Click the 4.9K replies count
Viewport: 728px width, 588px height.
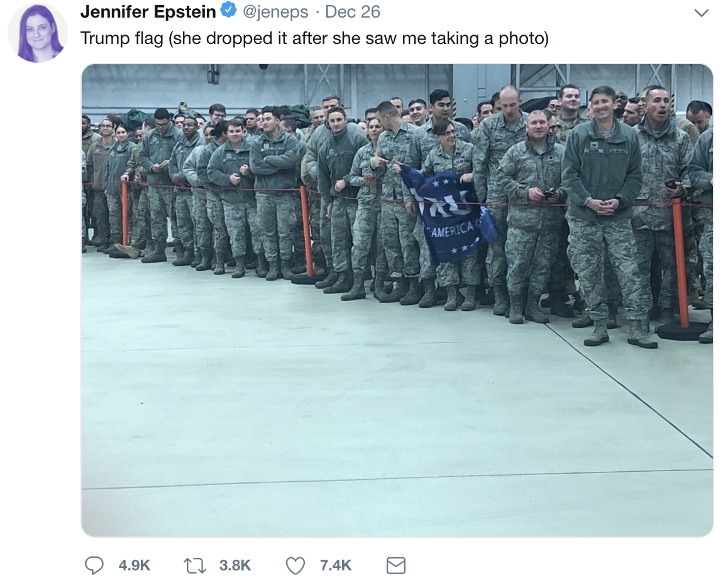pos(134,565)
